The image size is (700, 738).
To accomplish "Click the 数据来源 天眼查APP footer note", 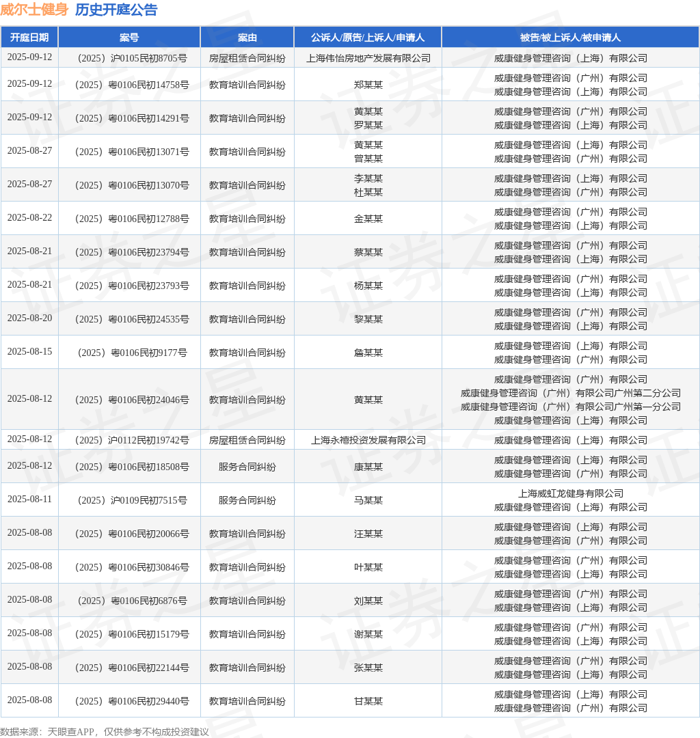I will (105, 731).
